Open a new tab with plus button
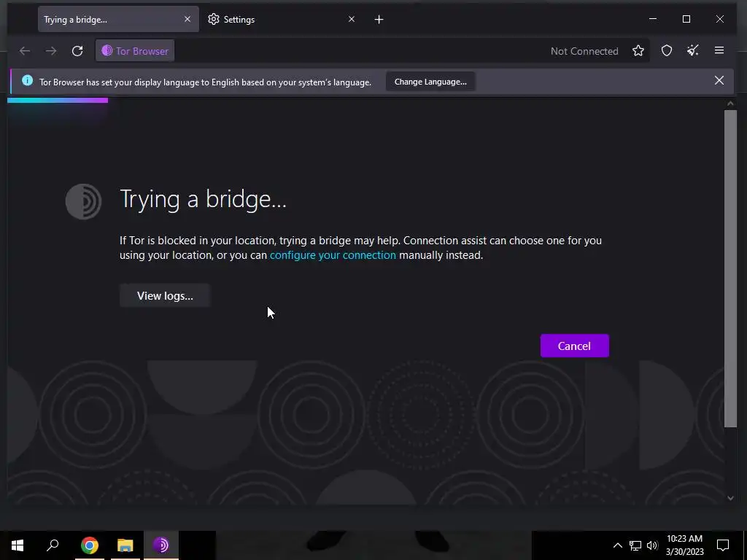The height and width of the screenshot is (560, 747). (379, 20)
